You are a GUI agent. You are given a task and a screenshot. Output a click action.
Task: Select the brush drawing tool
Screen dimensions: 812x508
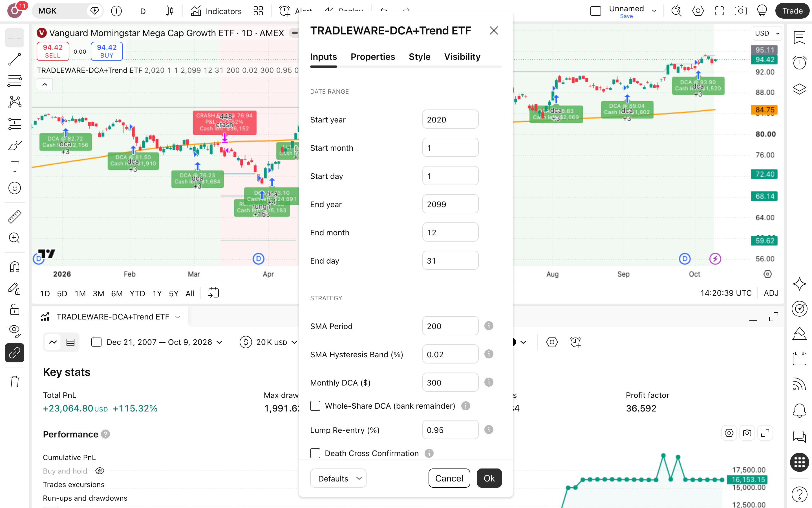(14, 145)
